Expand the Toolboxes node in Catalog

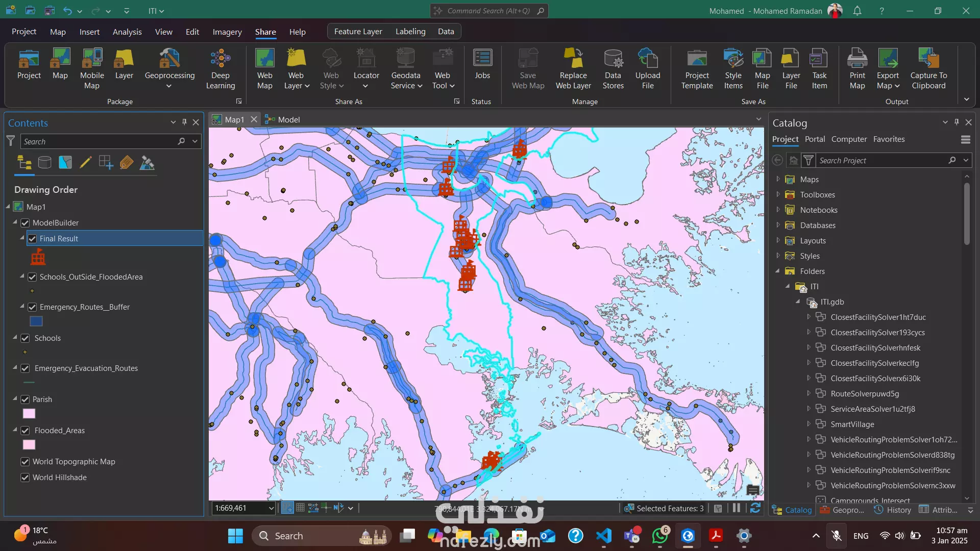pyautogui.click(x=778, y=194)
